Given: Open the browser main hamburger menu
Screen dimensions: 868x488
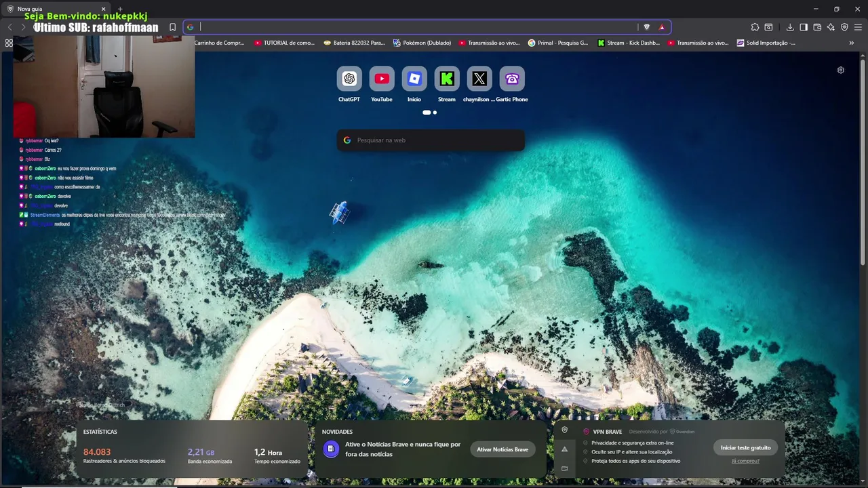Looking at the screenshot, I should pos(858,27).
